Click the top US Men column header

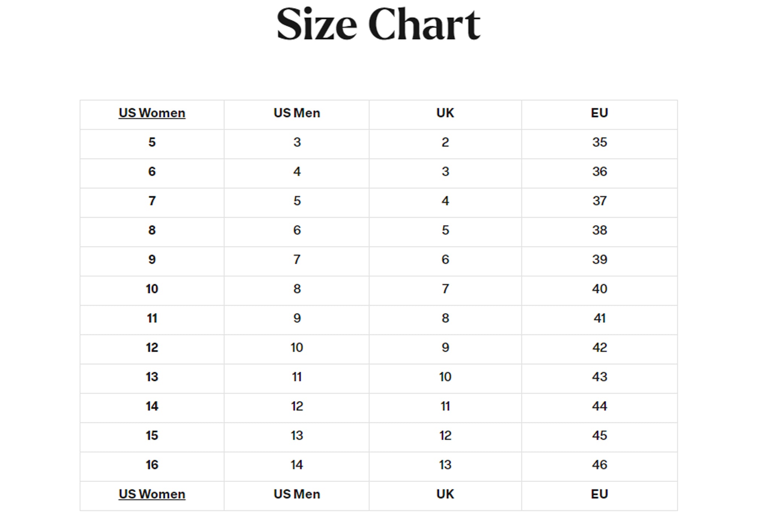tap(297, 113)
